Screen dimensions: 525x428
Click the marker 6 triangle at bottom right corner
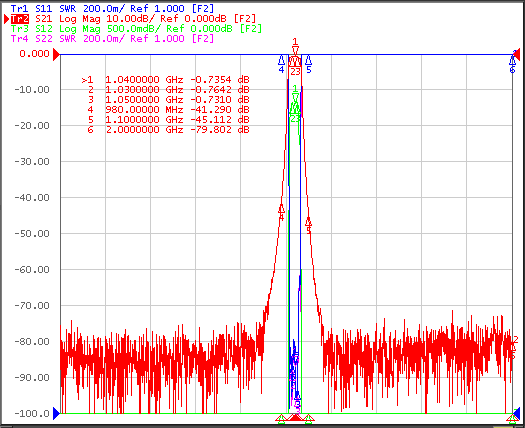point(512,418)
